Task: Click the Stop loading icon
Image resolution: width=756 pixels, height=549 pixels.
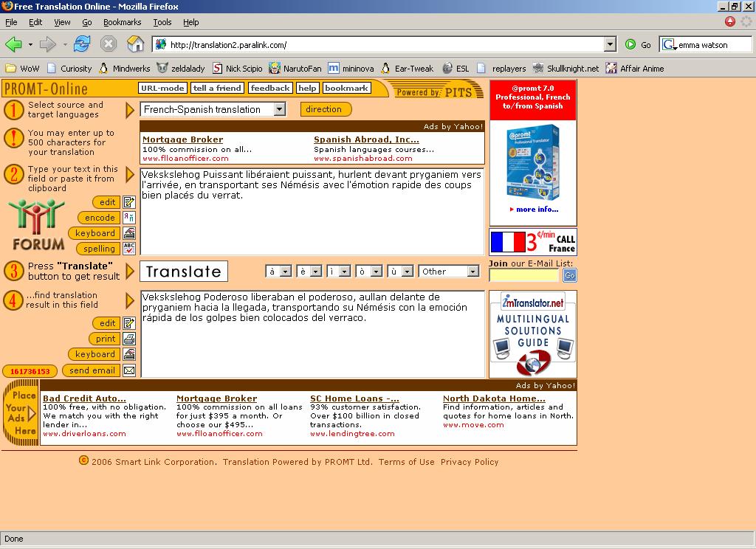Action: coord(109,44)
